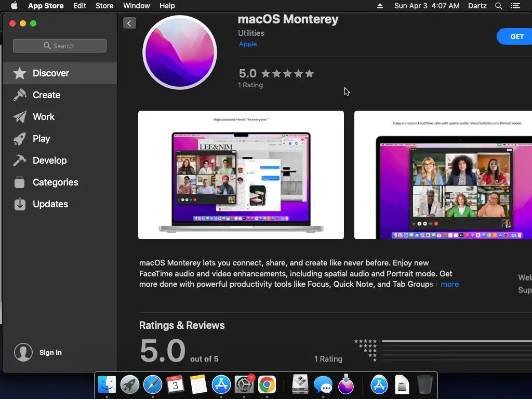Click the five-star rating row
Screen dimensions: 532x399
pos(287,74)
